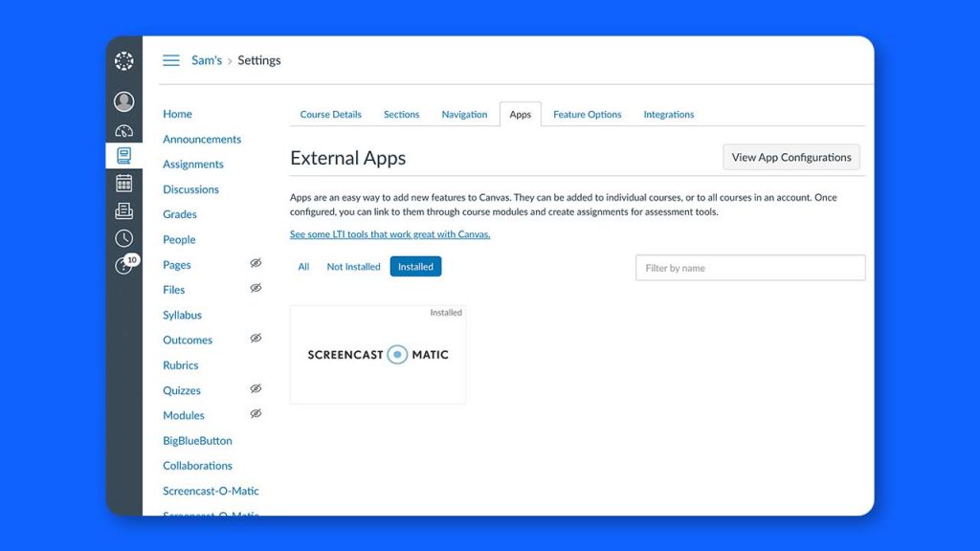
Task: Open the Canvas logo home icon
Action: pyautogui.click(x=123, y=59)
